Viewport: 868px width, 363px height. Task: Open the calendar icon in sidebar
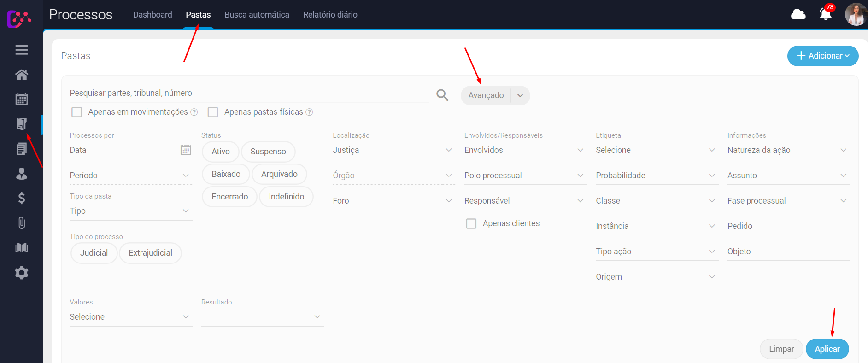tap(22, 99)
